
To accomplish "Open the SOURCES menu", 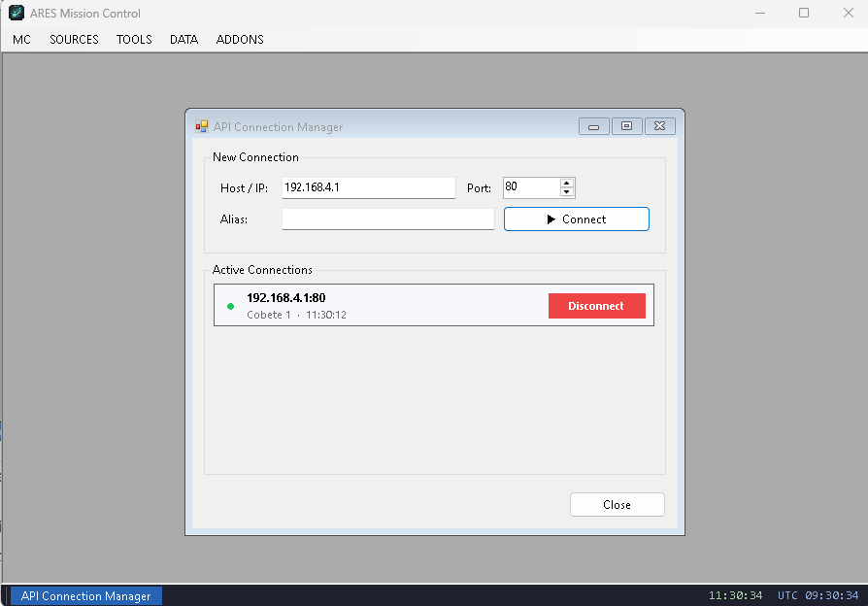I will coord(74,39).
